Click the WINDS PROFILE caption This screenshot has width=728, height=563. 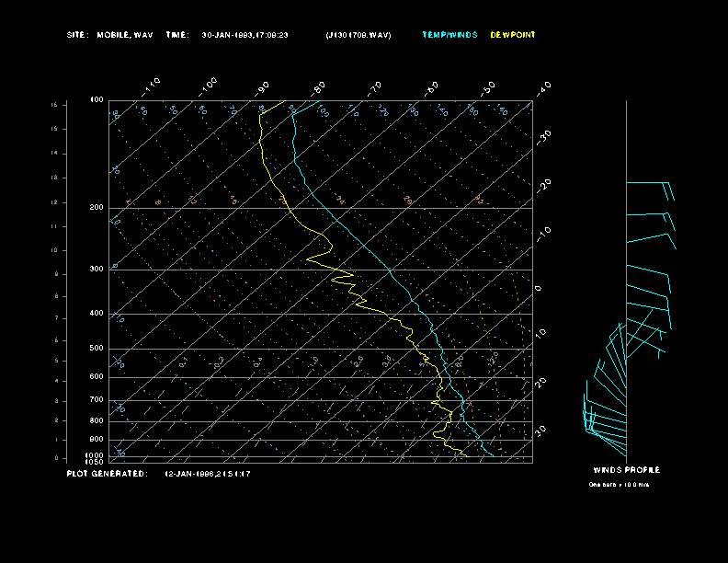pos(626,470)
